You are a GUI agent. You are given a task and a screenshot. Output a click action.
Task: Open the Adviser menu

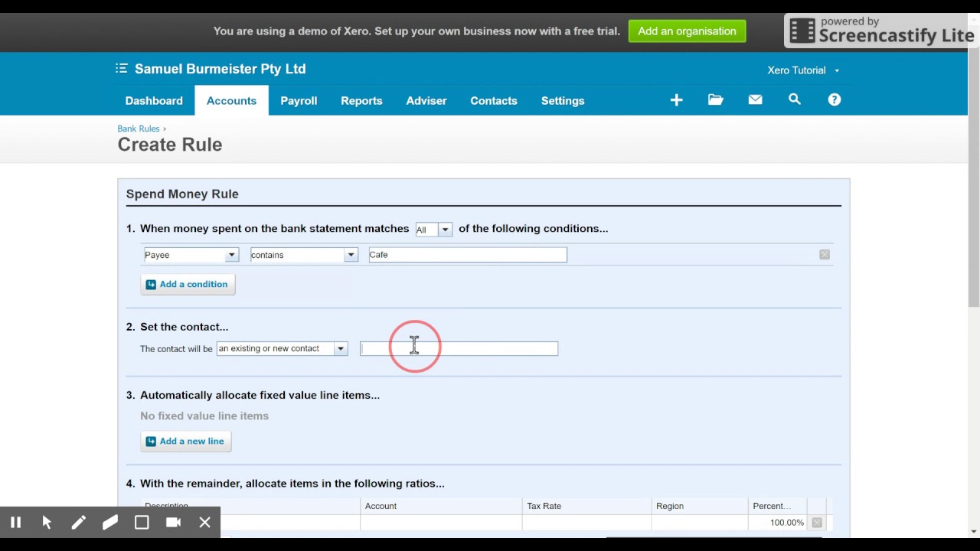click(x=426, y=100)
